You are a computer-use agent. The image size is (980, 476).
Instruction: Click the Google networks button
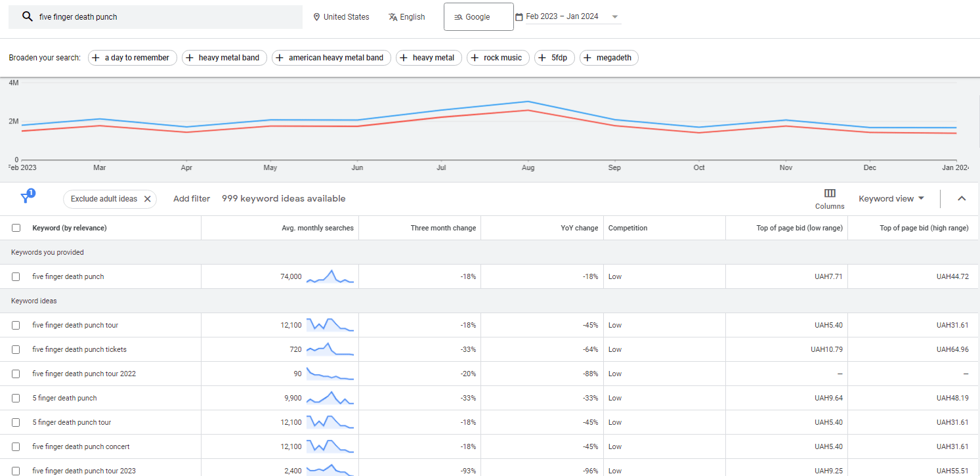click(x=479, y=17)
